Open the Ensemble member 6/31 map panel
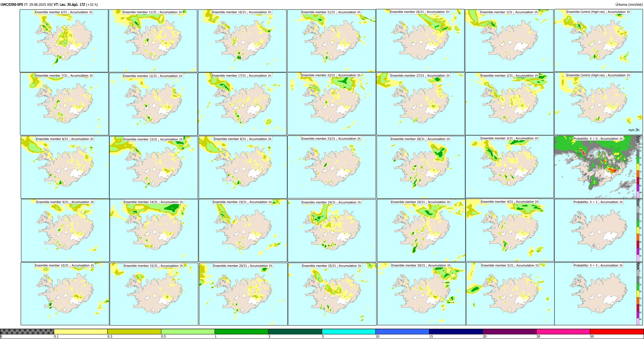644x339 pixels. point(64,41)
